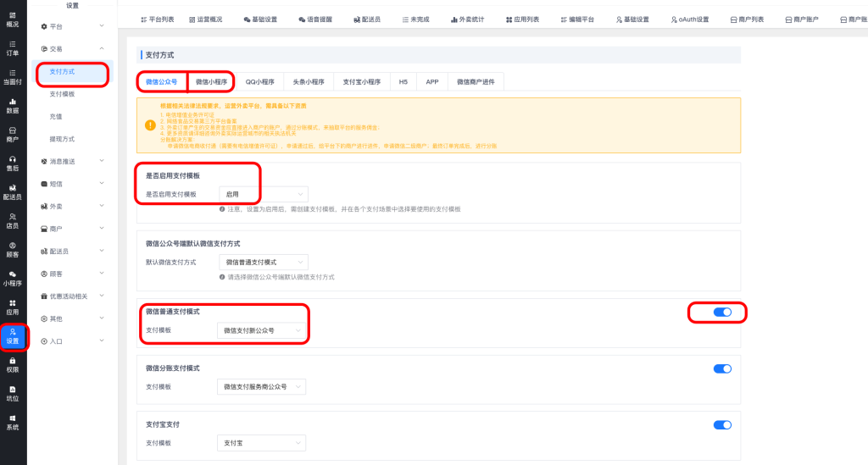Open the 应用 apps sidebar icon

13,307
